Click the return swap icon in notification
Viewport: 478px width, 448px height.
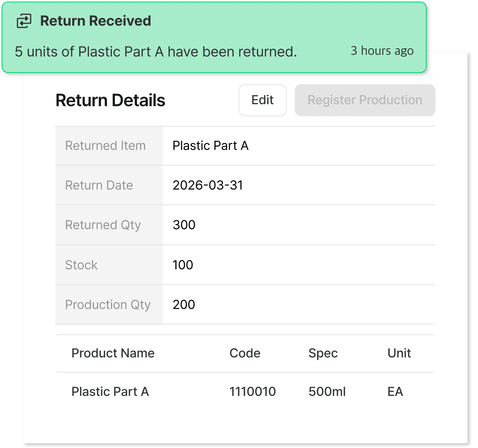pos(24,21)
